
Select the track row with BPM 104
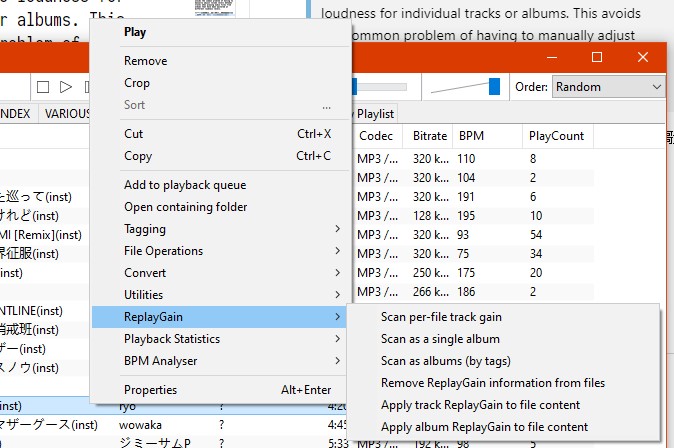474,178
